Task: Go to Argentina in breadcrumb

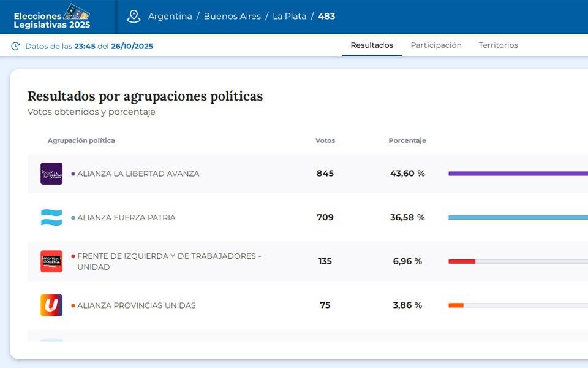Action: click(x=170, y=17)
